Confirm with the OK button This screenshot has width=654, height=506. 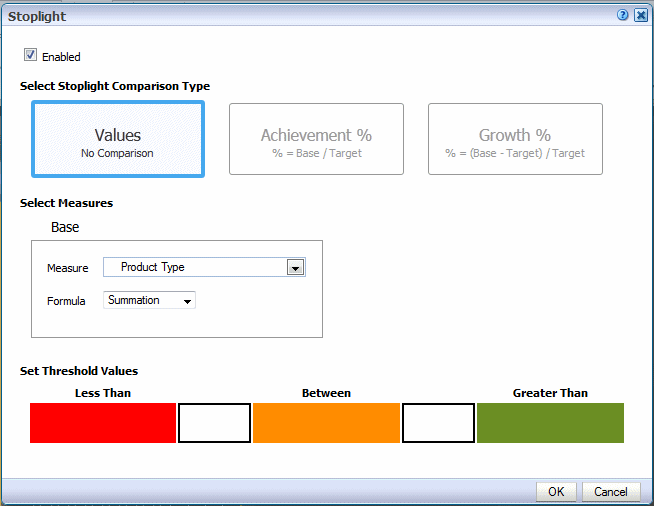pos(556,492)
